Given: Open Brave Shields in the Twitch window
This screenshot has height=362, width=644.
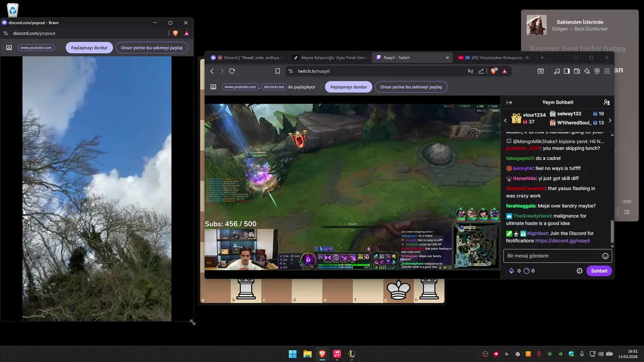Looking at the screenshot, I should coord(494,71).
